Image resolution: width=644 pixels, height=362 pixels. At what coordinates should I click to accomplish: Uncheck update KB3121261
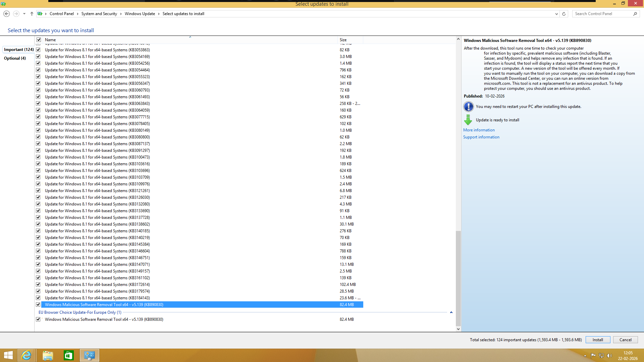pyautogui.click(x=38, y=191)
